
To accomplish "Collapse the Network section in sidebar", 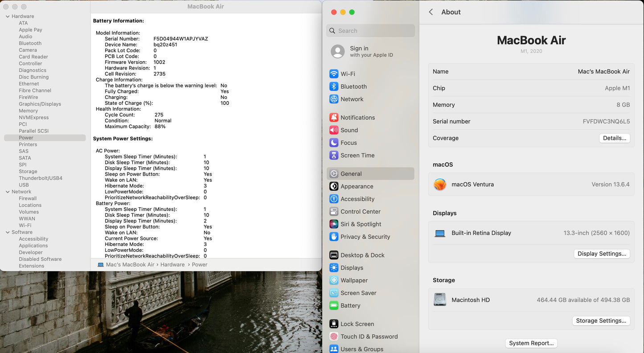I will 8,192.
